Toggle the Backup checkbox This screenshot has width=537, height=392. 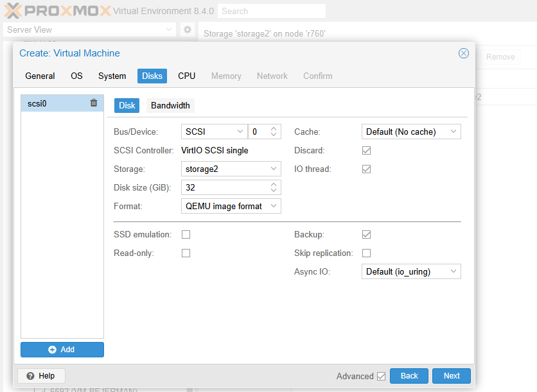pos(366,235)
